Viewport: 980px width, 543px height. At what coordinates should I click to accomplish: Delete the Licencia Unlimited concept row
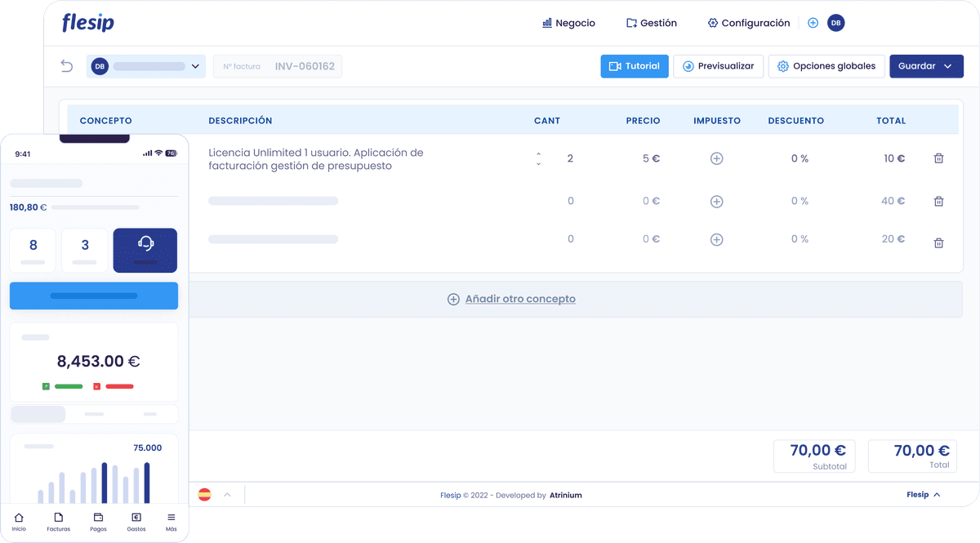938,158
